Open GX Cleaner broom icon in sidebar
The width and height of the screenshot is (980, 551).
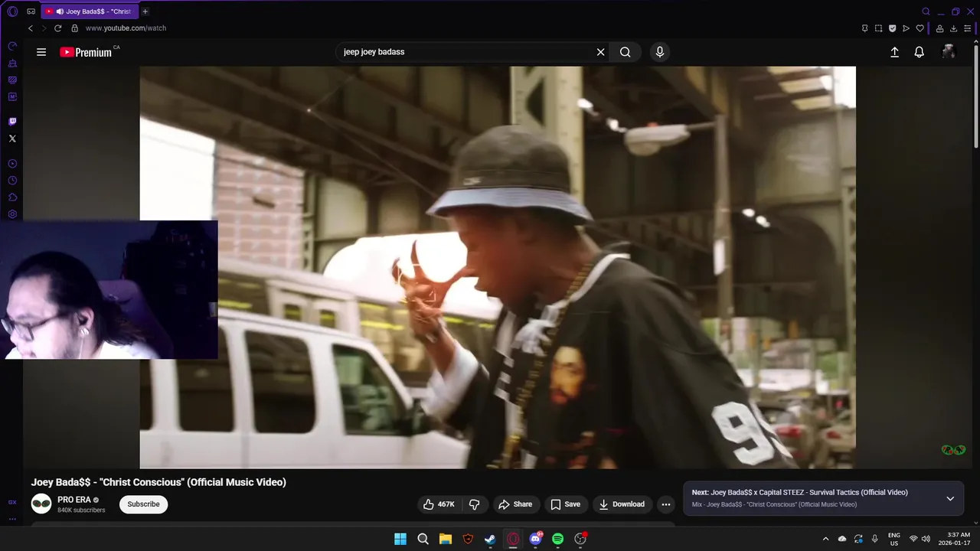[12, 63]
